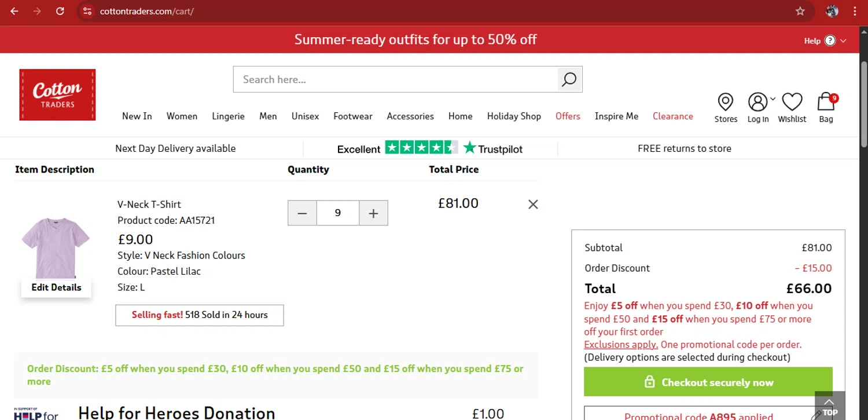Click Edit Details under the T-shirt
The height and width of the screenshot is (420, 868).
point(56,287)
